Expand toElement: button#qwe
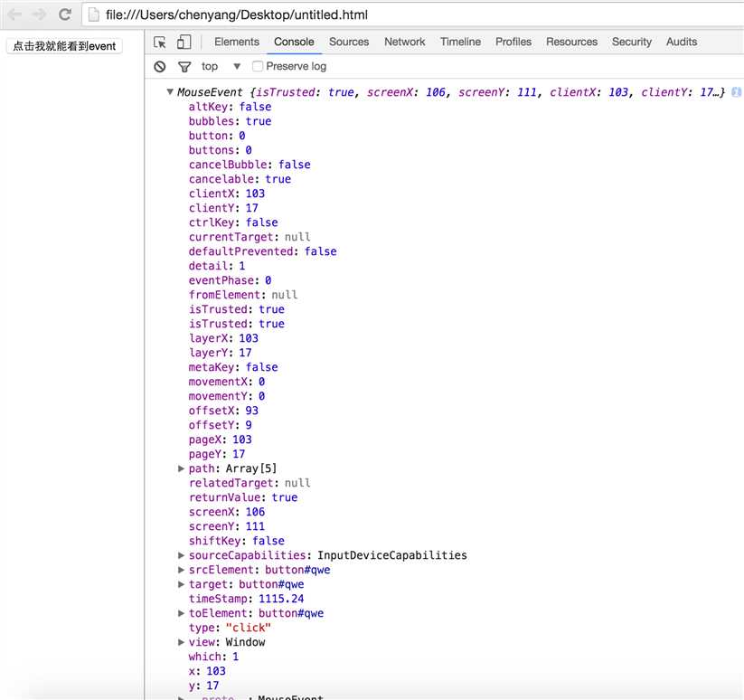The width and height of the screenshot is (744, 700). [x=181, y=613]
